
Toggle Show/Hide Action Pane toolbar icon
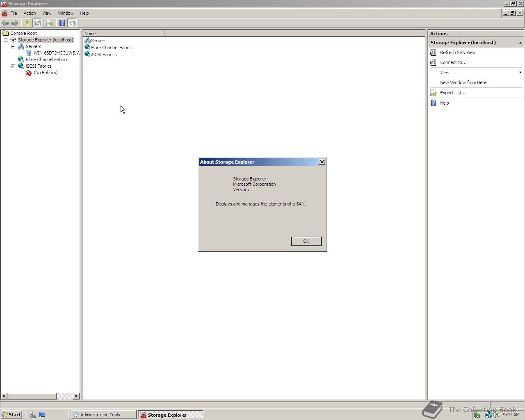72,23
